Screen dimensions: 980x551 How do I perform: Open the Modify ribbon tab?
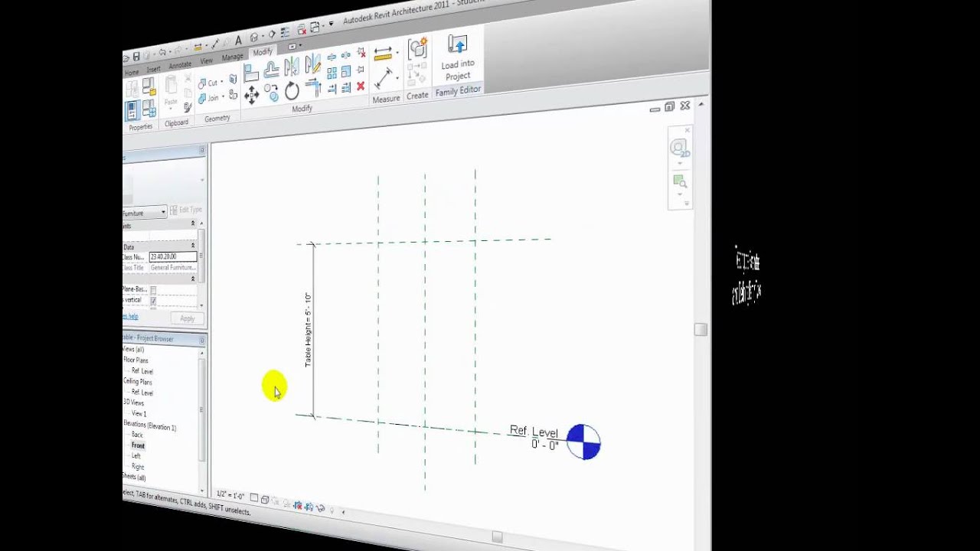coord(263,52)
